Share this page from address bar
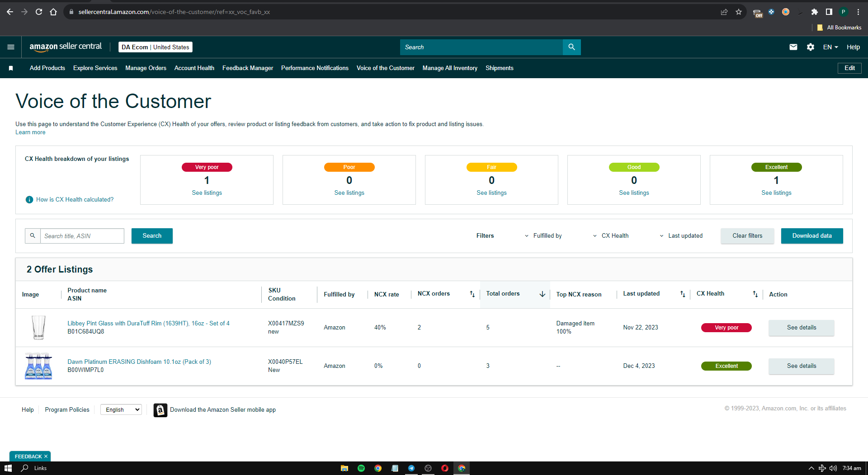 click(x=724, y=12)
